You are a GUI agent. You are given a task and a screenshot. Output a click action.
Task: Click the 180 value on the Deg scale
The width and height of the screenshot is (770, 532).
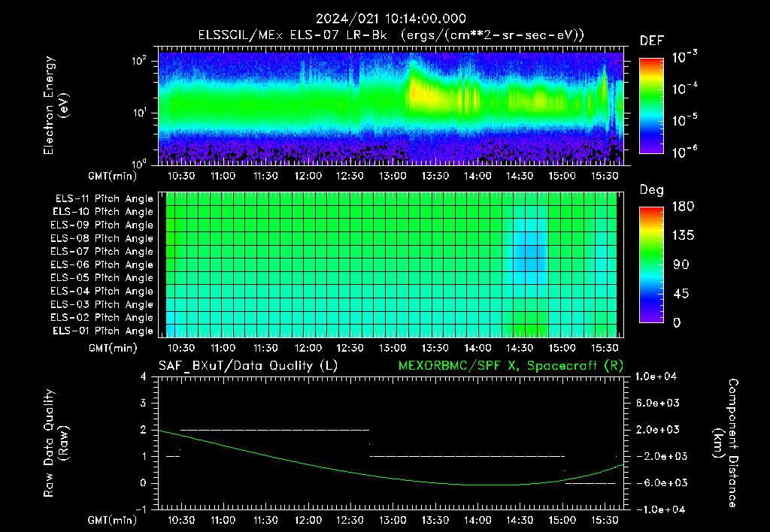(683, 207)
